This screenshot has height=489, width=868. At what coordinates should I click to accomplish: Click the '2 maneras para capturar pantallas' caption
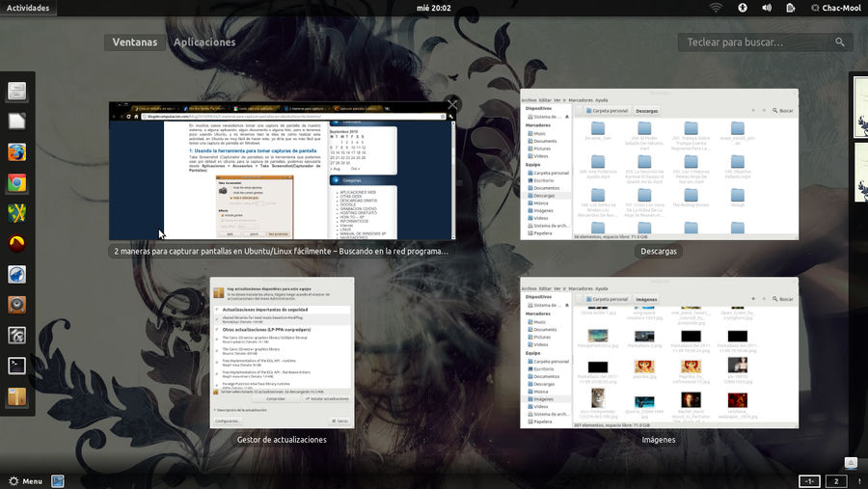click(282, 251)
